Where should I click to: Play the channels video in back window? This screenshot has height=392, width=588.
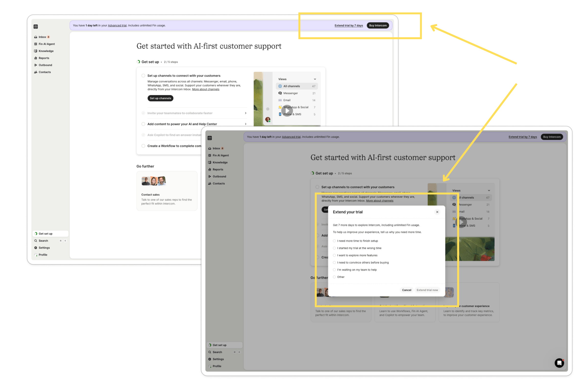pos(287,111)
